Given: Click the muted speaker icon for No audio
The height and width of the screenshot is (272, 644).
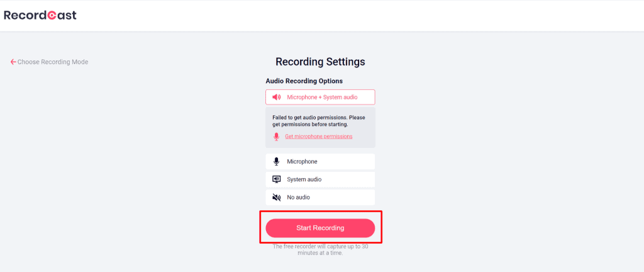Looking at the screenshot, I should pos(276,197).
